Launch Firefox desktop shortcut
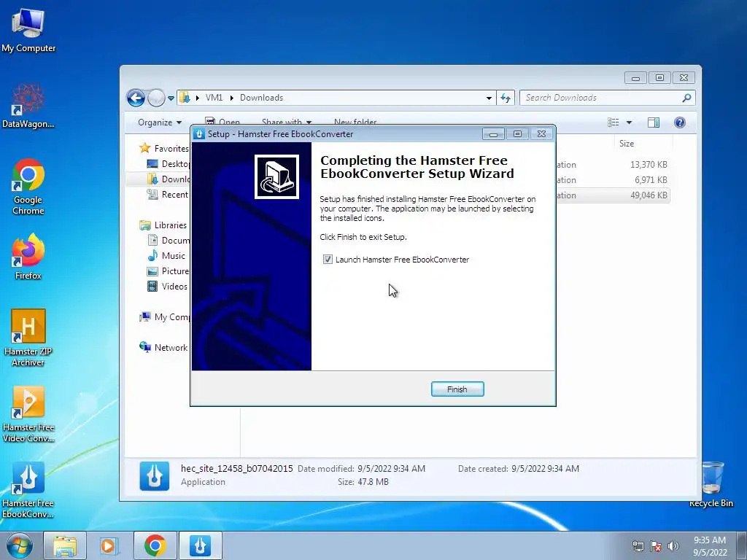The image size is (747, 560). [28, 256]
